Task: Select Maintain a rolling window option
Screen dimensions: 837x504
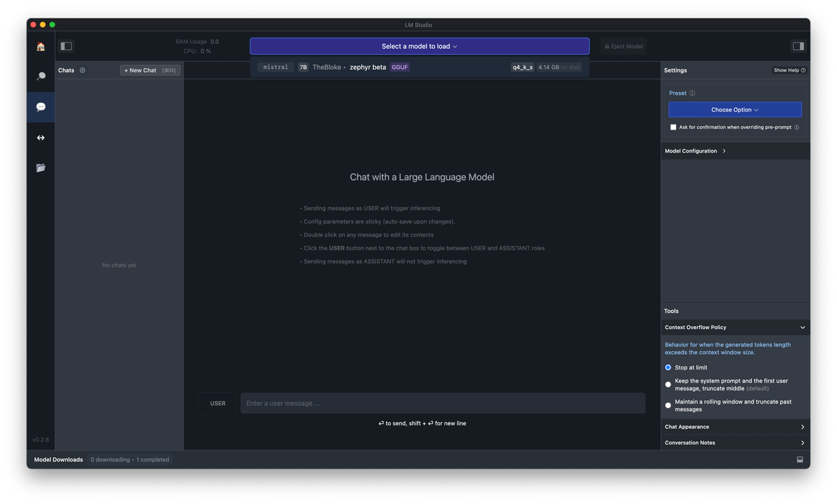Action: click(x=668, y=405)
